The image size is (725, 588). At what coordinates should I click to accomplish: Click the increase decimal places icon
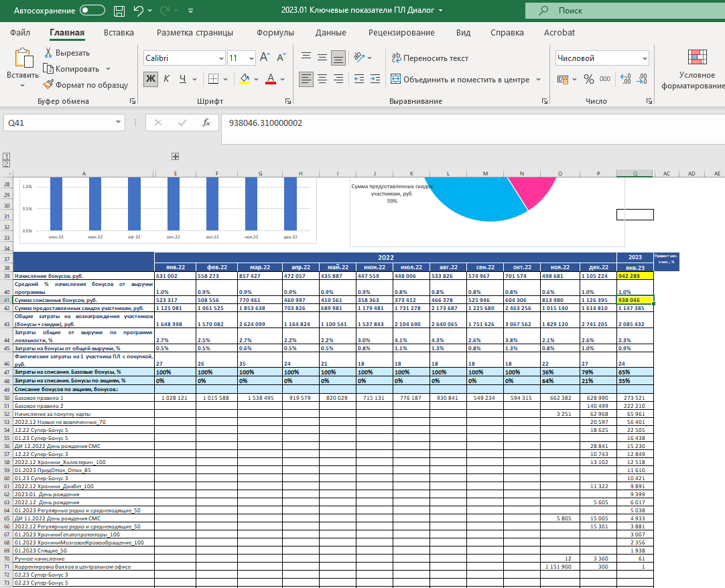click(x=626, y=80)
